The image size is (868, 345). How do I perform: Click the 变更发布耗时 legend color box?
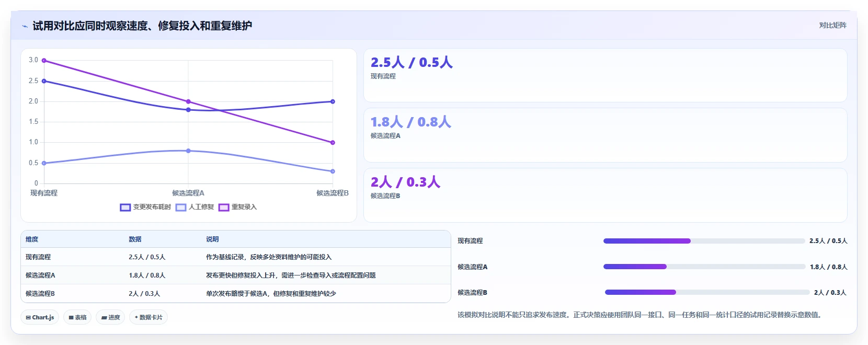pyautogui.click(x=125, y=208)
